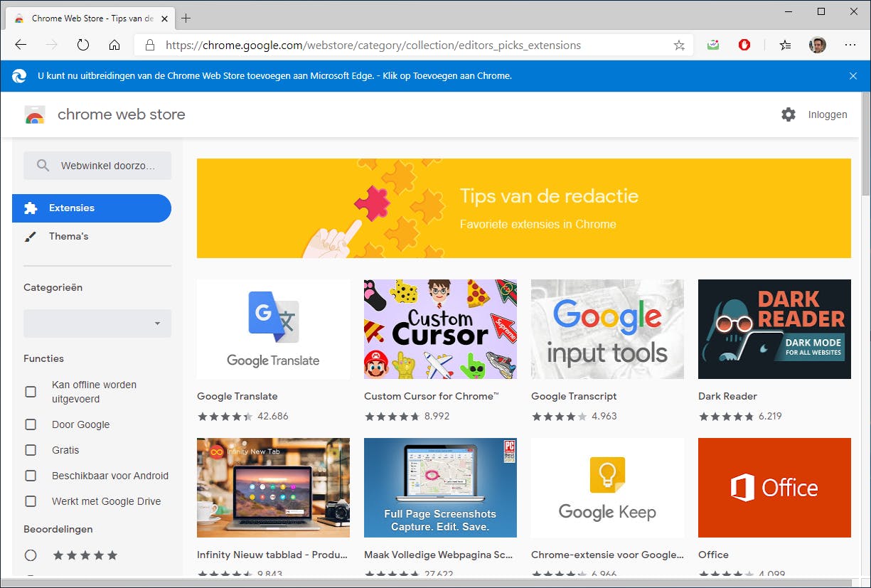Open the browser three-dot menu

[850, 45]
